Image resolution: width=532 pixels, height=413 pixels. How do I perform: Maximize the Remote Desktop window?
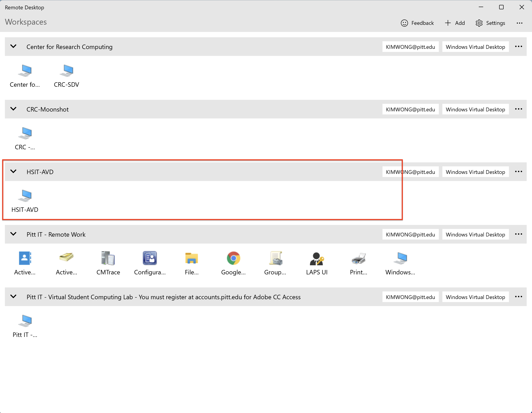click(x=501, y=7)
